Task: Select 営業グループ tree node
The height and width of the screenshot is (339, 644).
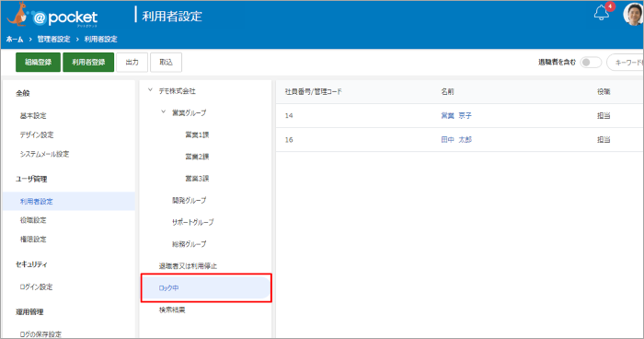Action: coord(189,112)
